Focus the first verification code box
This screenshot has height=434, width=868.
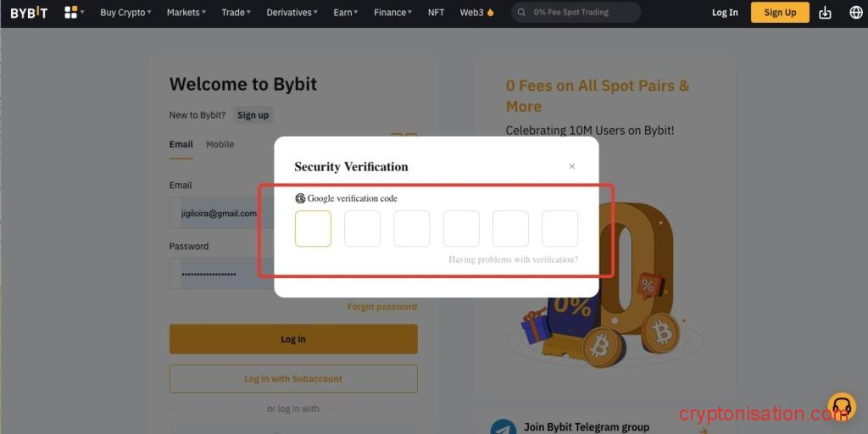click(x=313, y=229)
